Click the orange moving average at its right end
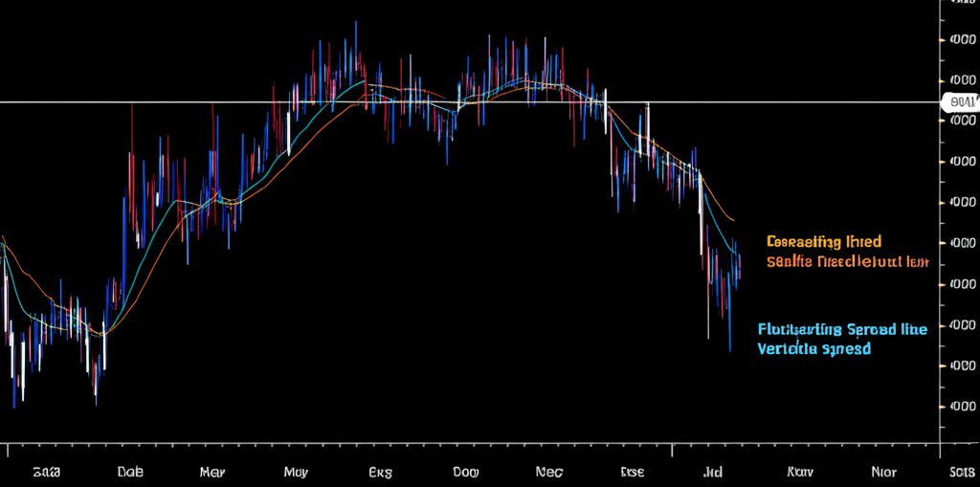 (733, 219)
